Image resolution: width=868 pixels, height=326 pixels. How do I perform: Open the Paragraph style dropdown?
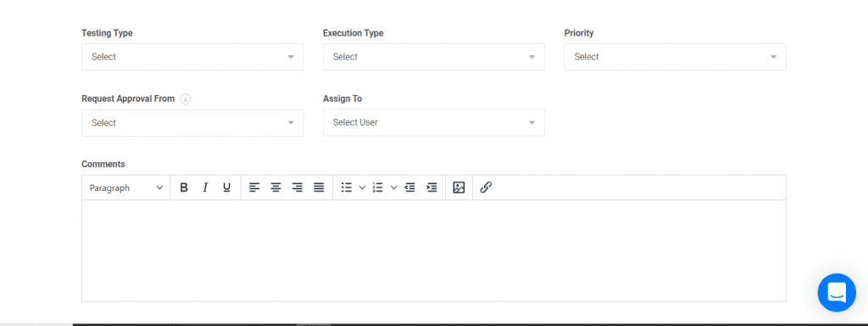[126, 188]
